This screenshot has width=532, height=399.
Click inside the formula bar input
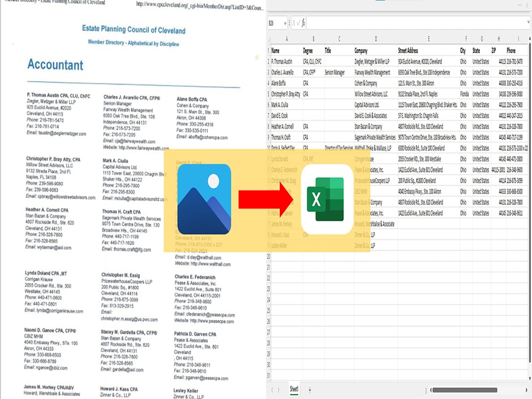point(417,23)
